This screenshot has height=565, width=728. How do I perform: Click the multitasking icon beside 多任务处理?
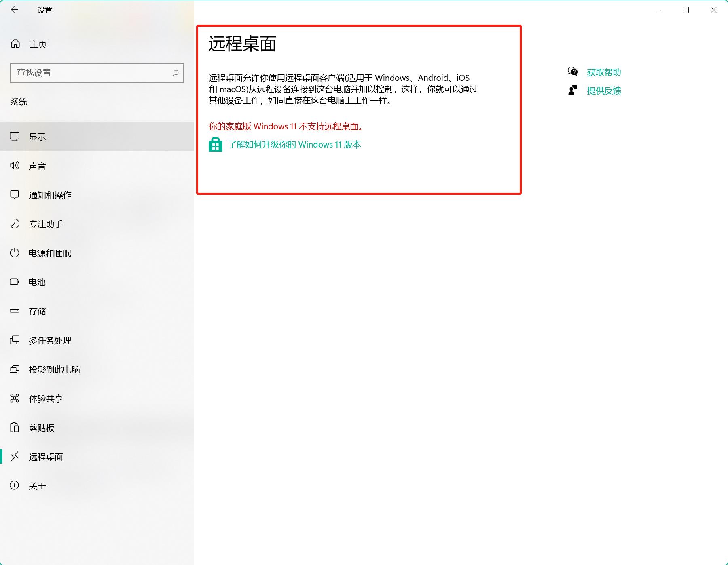[x=15, y=340]
